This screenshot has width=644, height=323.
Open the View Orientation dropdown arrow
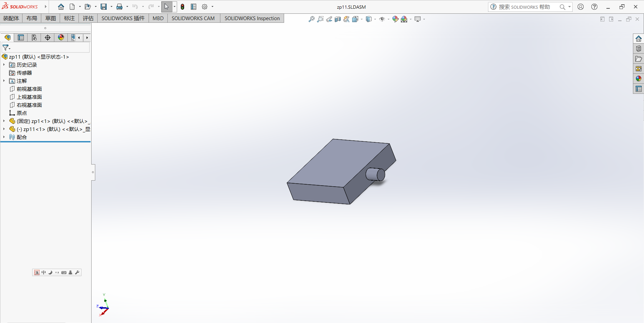point(362,19)
